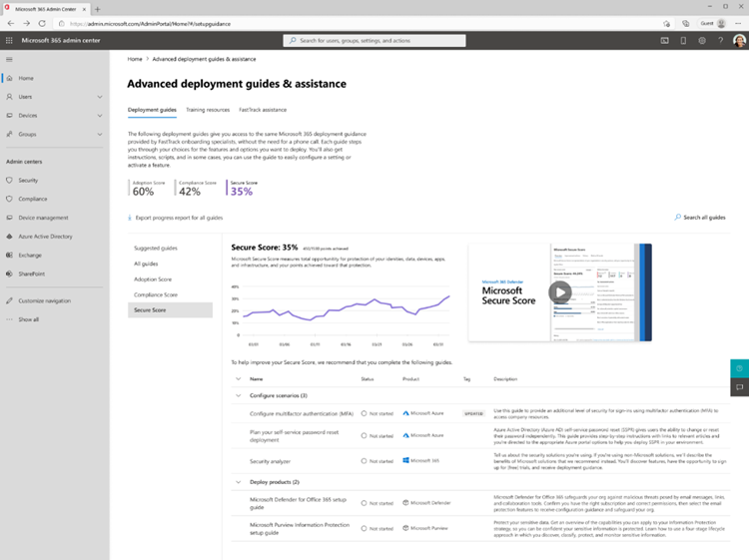Click the Home icon in sidebar
Screen dimensions: 749x560
(x=10, y=78)
